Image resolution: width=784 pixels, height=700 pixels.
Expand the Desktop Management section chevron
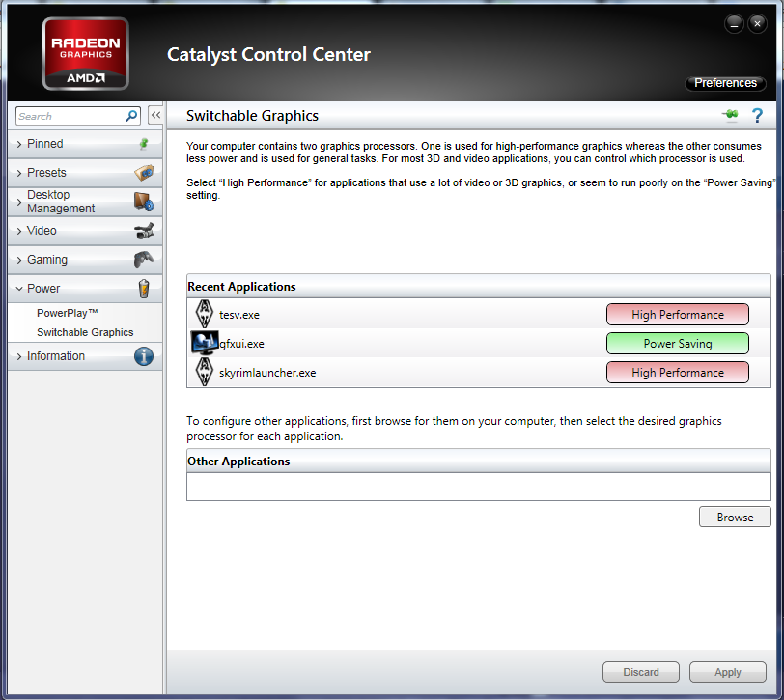[x=19, y=202]
